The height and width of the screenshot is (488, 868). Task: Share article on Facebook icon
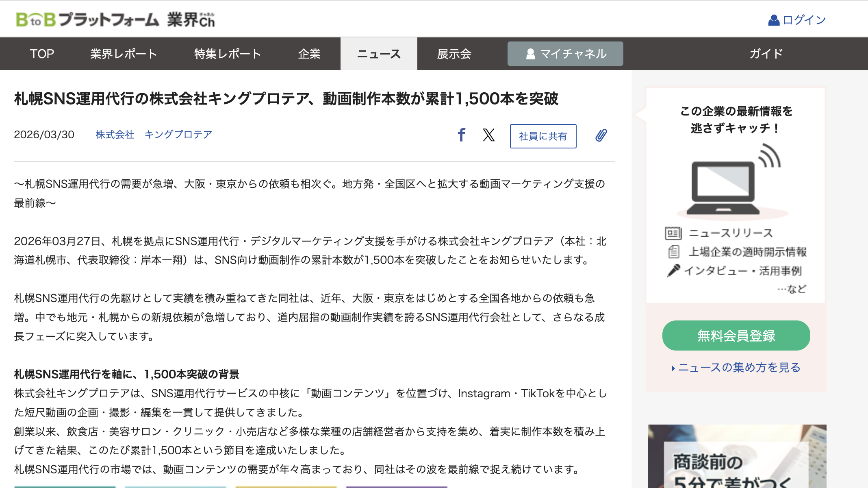pos(461,135)
